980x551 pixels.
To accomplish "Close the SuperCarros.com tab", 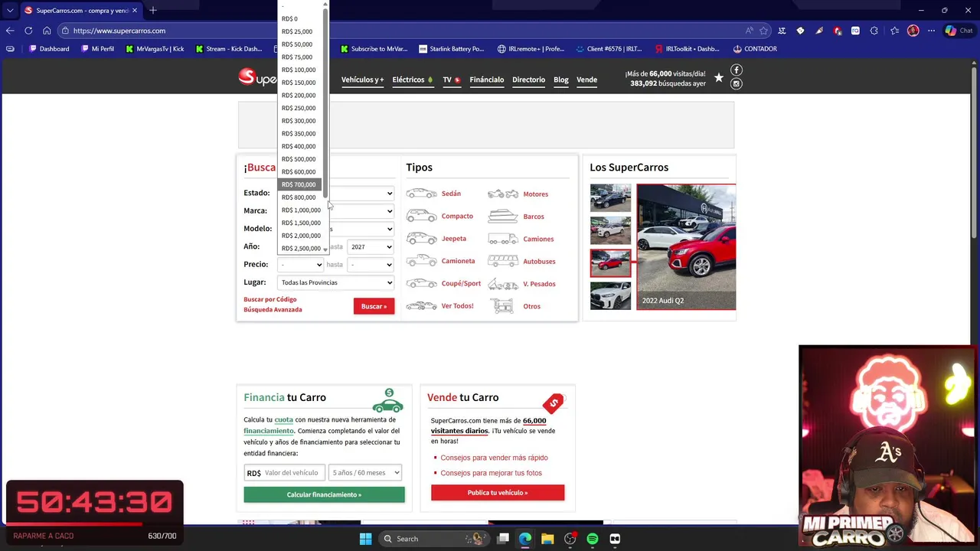I will (x=135, y=11).
